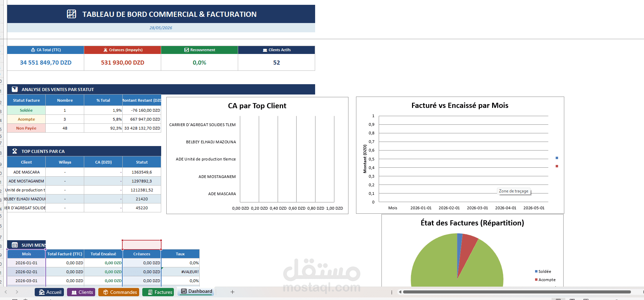Select the 2026-02-01 month cell in table
The width and height of the screenshot is (644, 300).
point(26,272)
